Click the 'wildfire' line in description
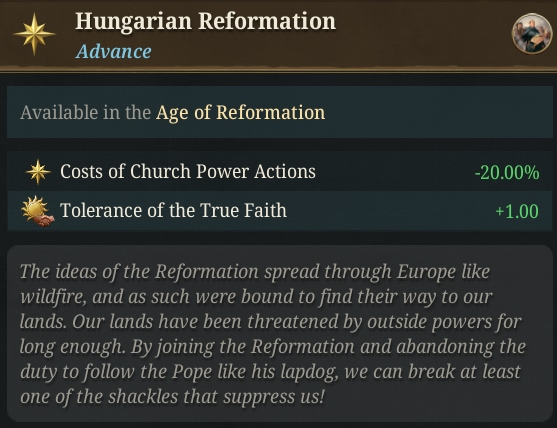Image resolution: width=557 pixels, height=428 pixels. [x=256, y=297]
